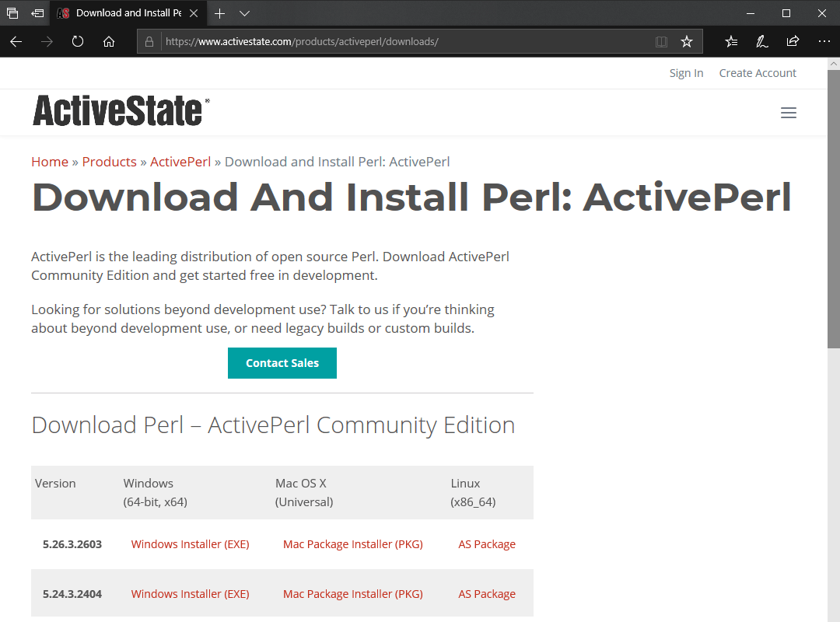The image size is (840, 622).
Task: Click the scrollbar up arrow
Action: [834, 63]
